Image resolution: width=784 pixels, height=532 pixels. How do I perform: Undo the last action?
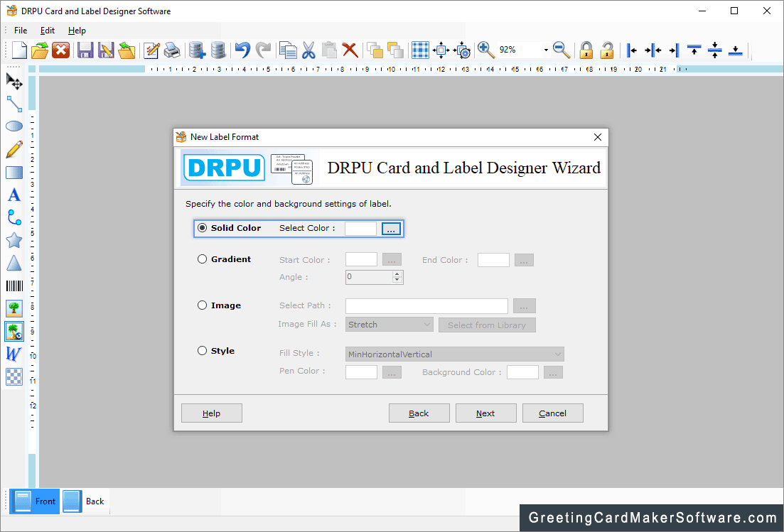coord(242,50)
